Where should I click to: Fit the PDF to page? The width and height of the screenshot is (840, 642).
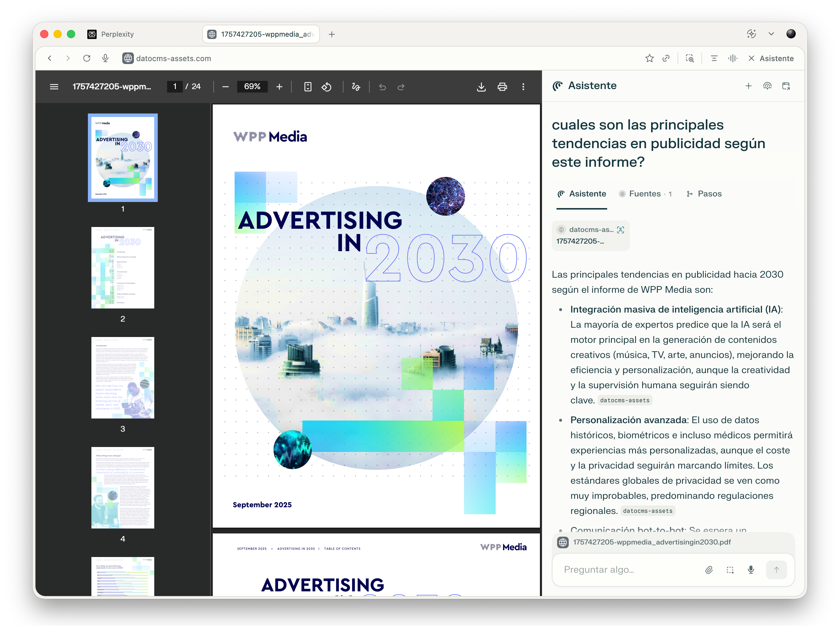pos(308,87)
